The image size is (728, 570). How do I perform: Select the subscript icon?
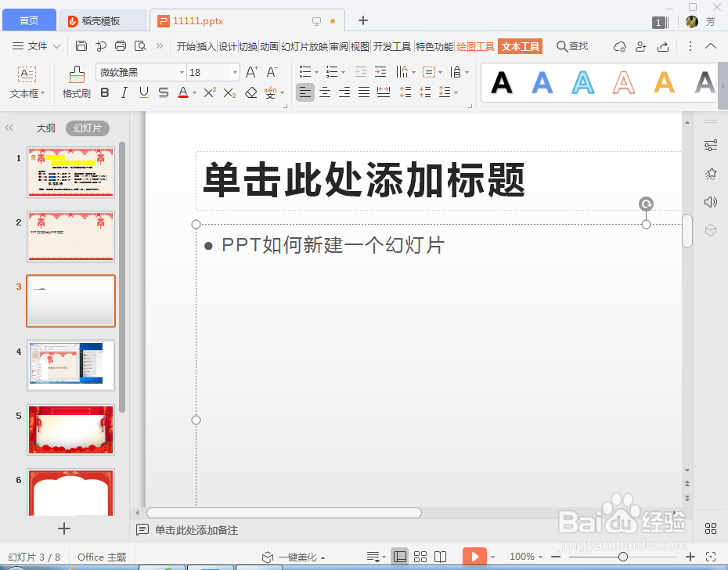(228, 92)
